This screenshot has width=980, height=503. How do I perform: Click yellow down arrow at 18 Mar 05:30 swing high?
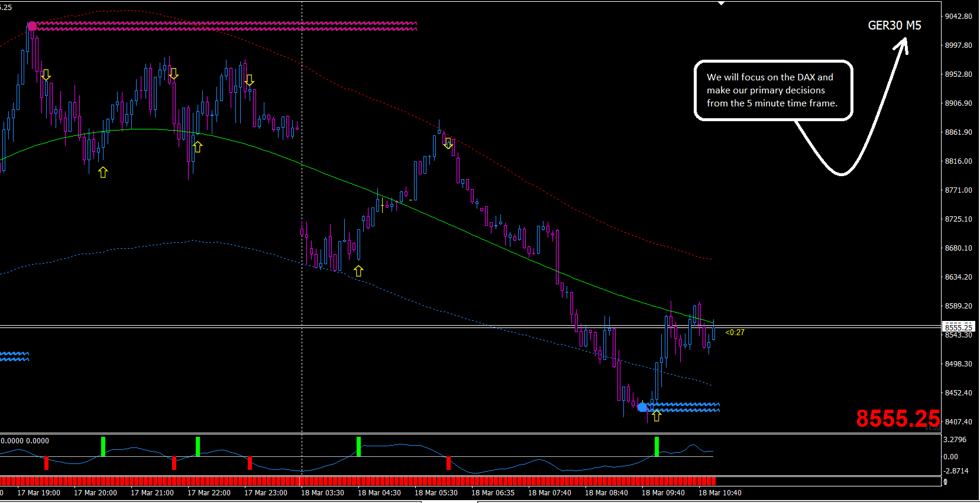[x=448, y=143]
